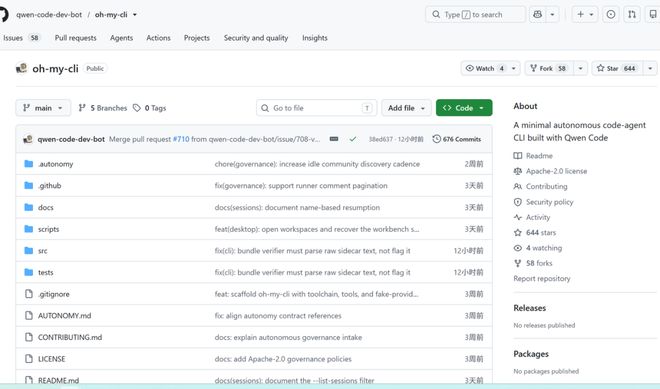Open the 676 Commits history link
Image resolution: width=660 pixels, height=389 pixels.
point(457,139)
